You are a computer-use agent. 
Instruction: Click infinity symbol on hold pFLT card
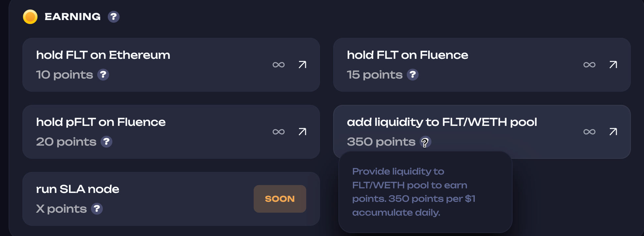click(x=279, y=132)
